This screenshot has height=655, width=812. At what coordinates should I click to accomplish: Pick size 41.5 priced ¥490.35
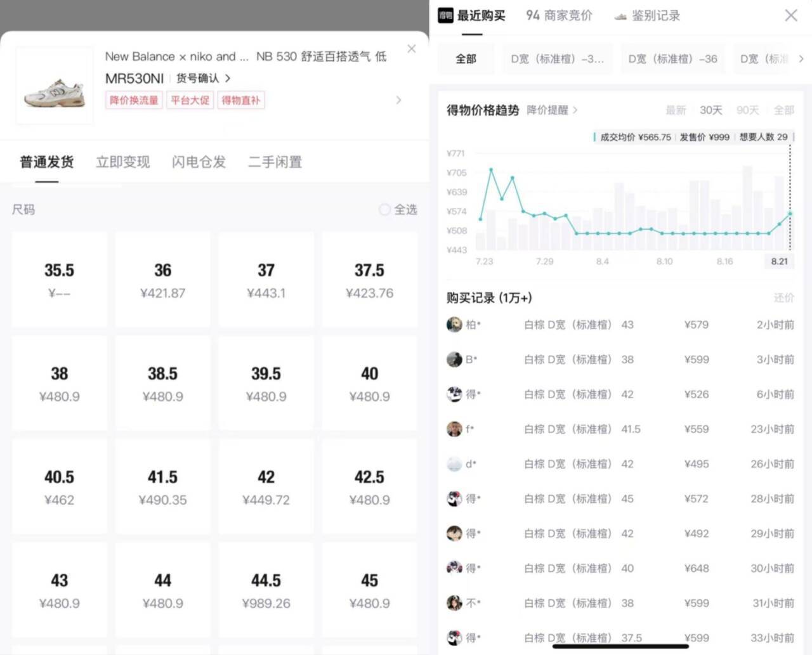tap(162, 486)
